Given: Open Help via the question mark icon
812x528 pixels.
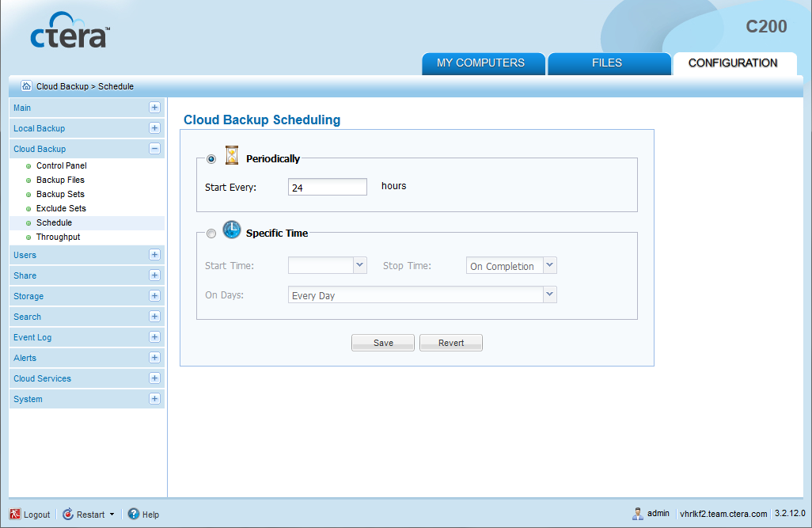Looking at the screenshot, I should (134, 514).
